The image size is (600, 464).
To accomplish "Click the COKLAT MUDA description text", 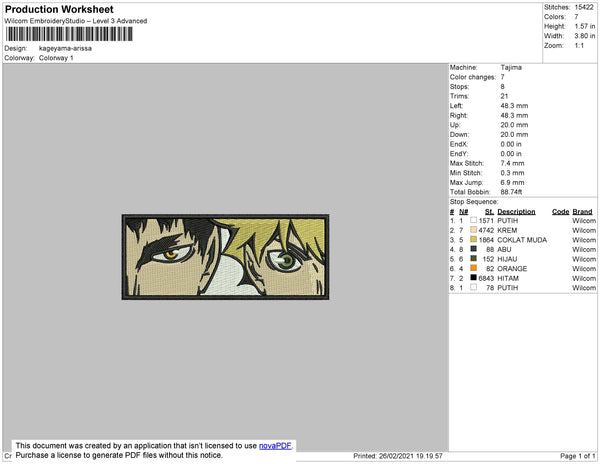I will [522, 240].
